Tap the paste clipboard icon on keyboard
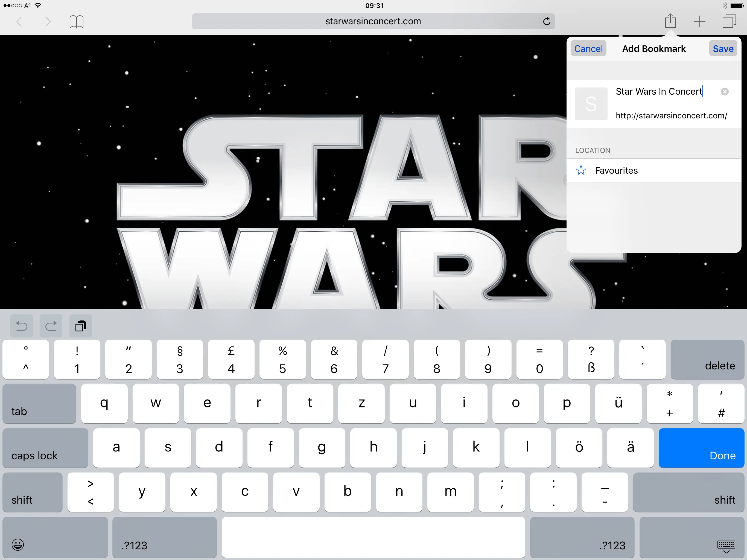This screenshot has width=747, height=560. tap(80, 326)
